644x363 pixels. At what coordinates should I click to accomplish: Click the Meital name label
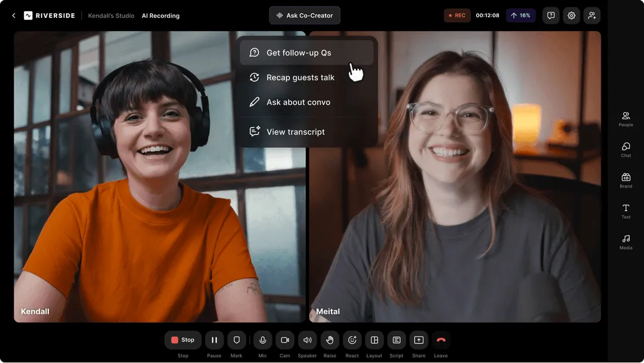[x=328, y=311]
